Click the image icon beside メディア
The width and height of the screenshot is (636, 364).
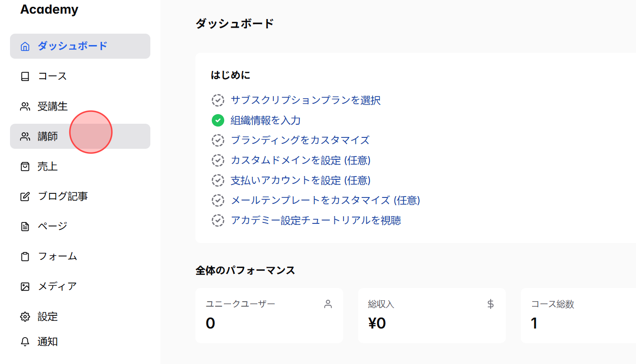pos(25,286)
